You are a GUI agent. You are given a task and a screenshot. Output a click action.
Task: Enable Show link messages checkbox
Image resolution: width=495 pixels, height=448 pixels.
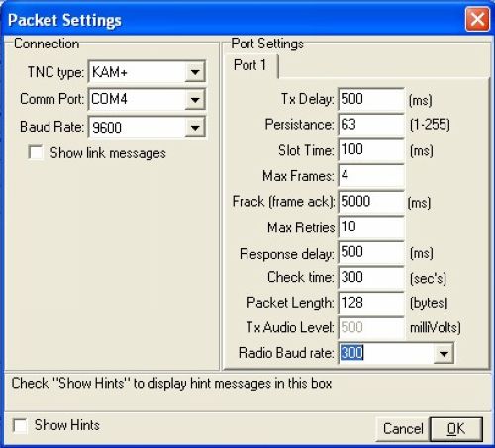pyautogui.click(x=36, y=152)
